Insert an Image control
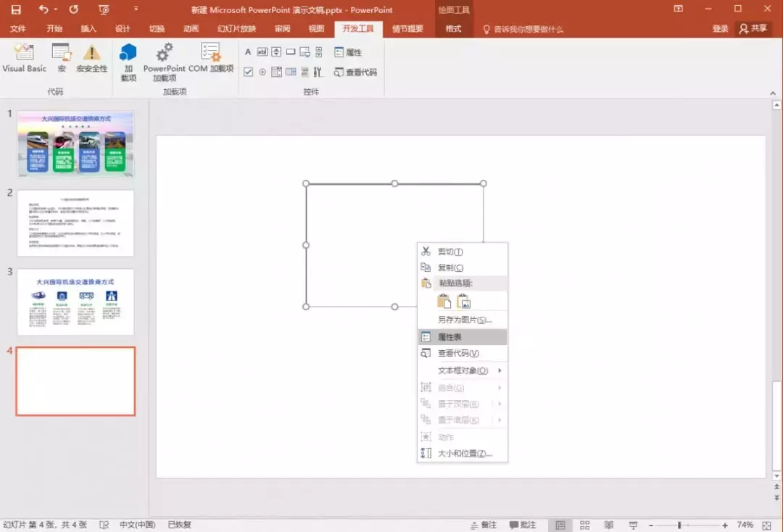 [x=304, y=52]
